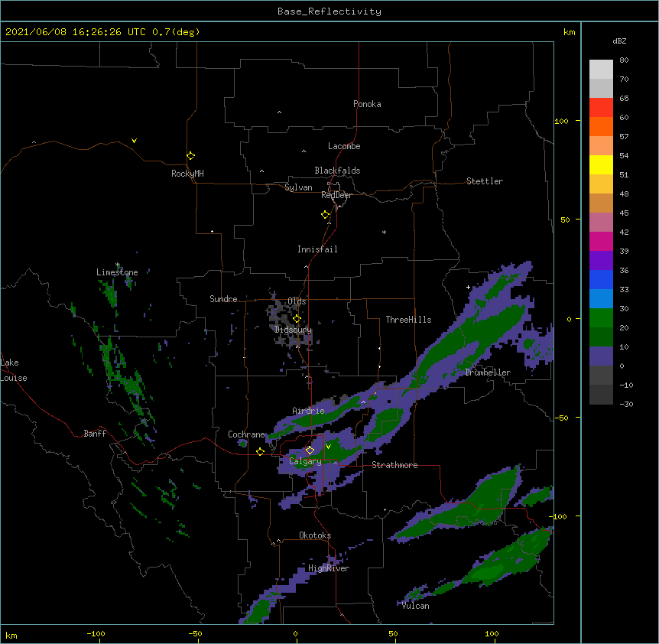
Task: Click the Drumheller town label
Action: point(488,372)
